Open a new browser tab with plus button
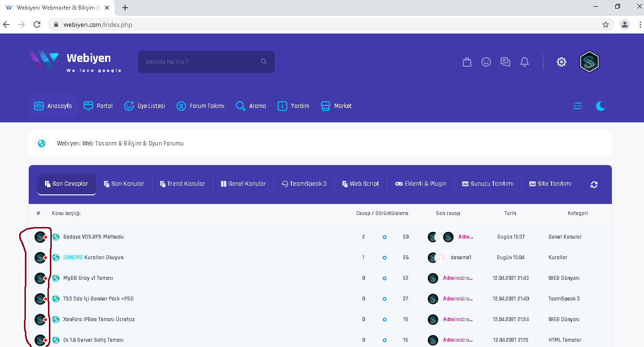 point(125,8)
